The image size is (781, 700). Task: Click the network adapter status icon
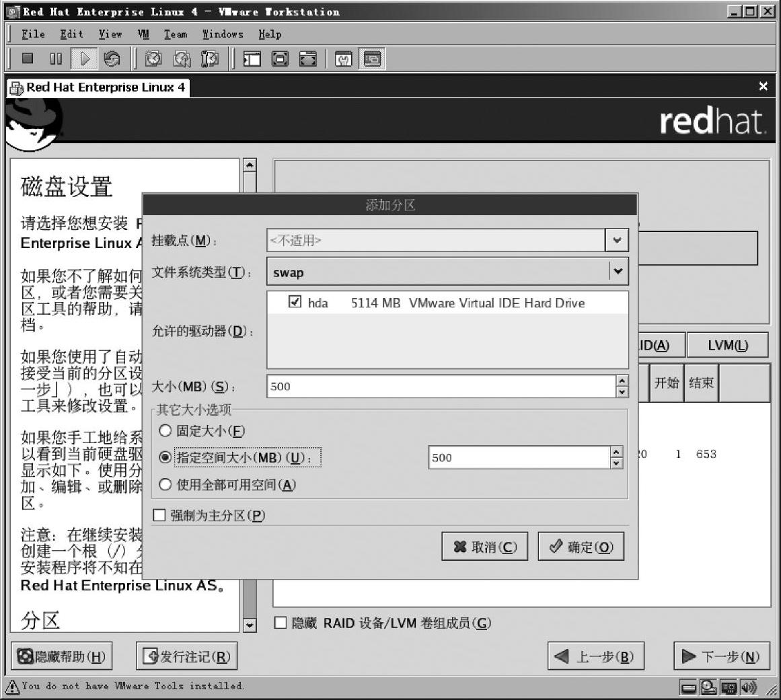click(729, 688)
